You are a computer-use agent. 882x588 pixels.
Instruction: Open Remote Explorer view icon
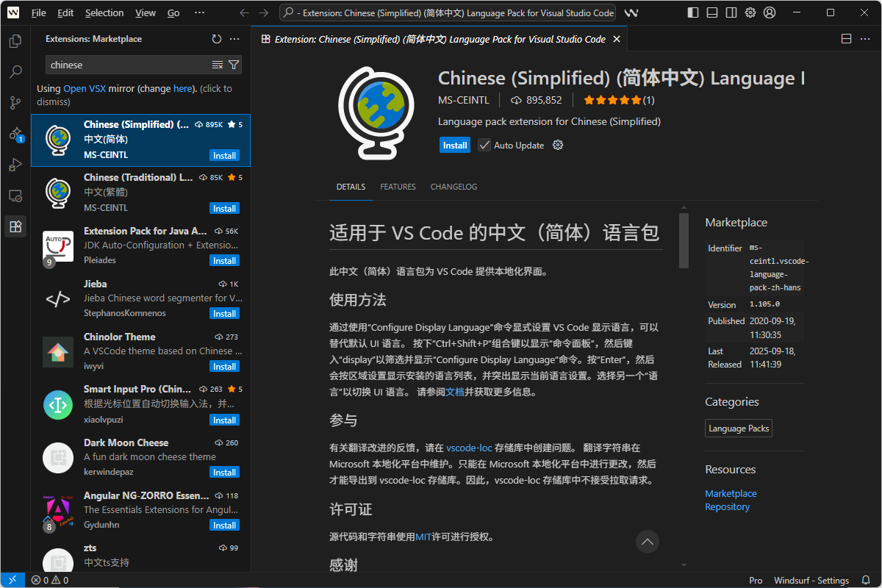click(x=15, y=196)
